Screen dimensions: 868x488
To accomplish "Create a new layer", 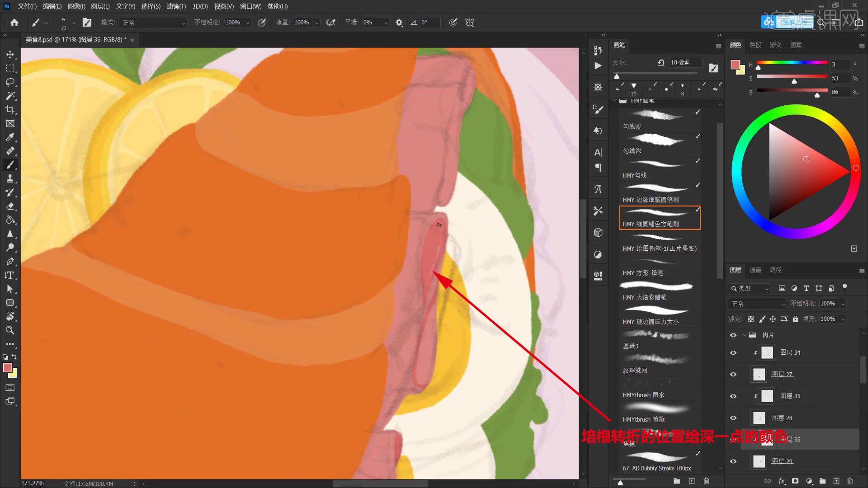I will 836,481.
